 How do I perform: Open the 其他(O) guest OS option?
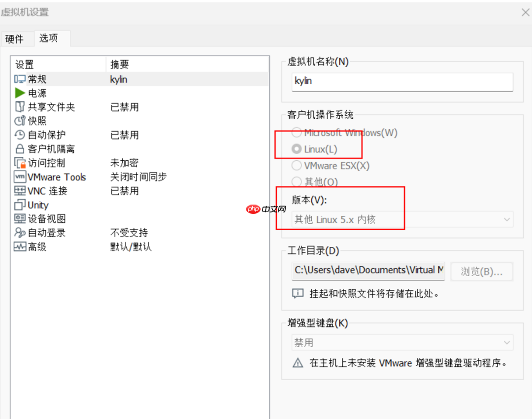pos(297,182)
